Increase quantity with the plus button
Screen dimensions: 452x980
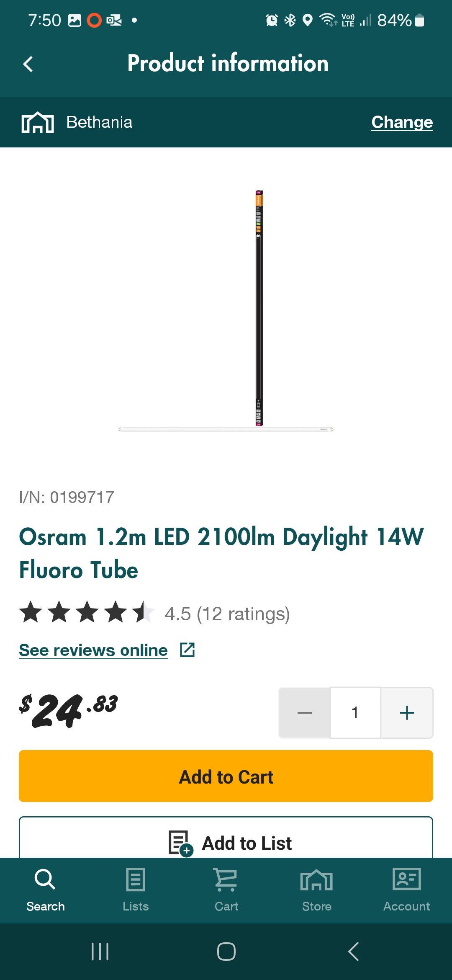[407, 712]
